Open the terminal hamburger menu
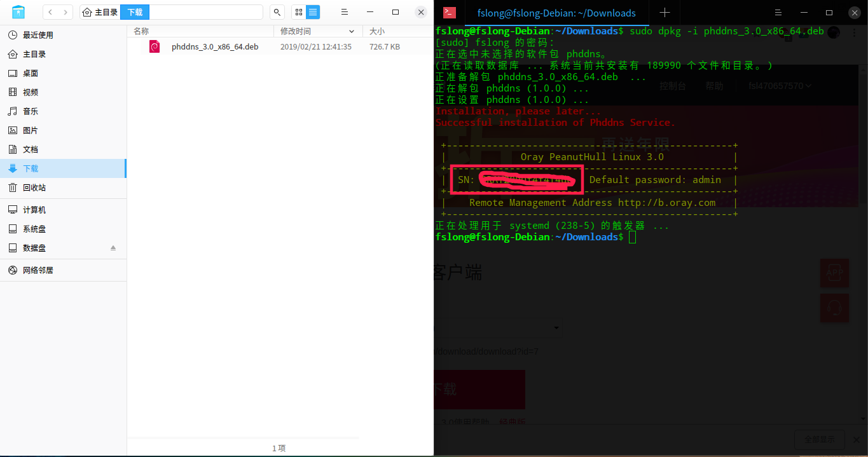Image resolution: width=868 pixels, height=457 pixels. pyautogui.click(x=778, y=12)
